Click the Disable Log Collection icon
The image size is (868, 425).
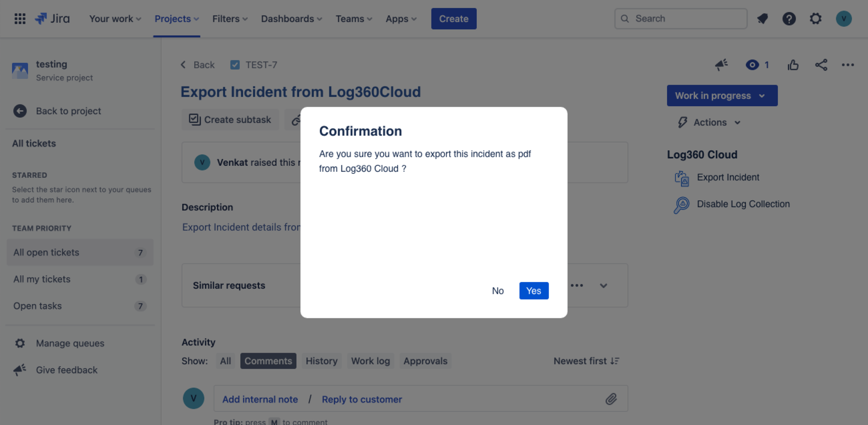pyautogui.click(x=682, y=205)
